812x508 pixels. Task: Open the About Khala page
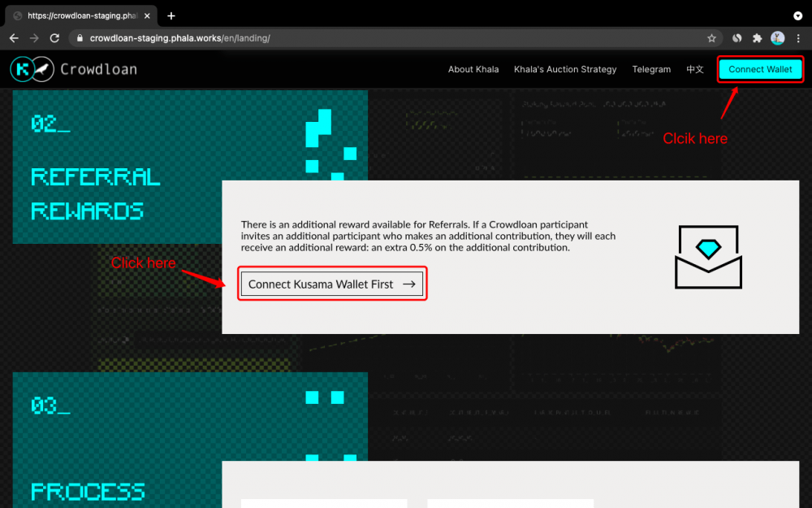[x=473, y=69]
